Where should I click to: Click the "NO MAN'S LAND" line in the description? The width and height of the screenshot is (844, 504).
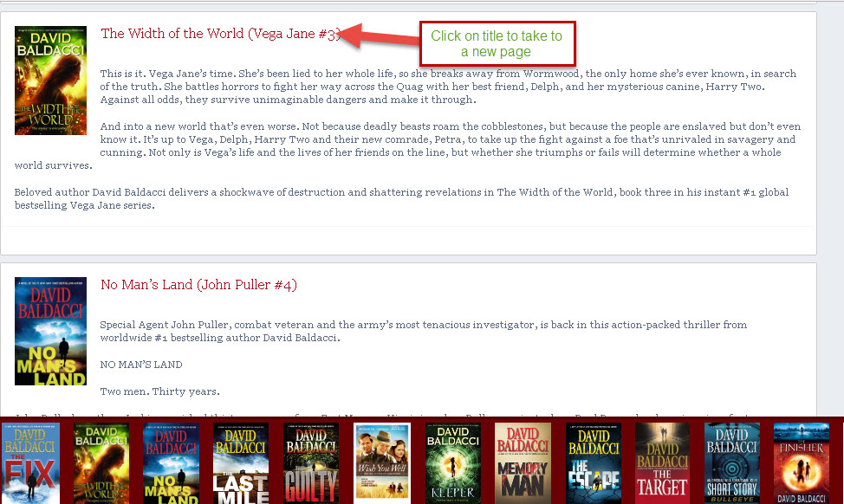[x=141, y=365]
